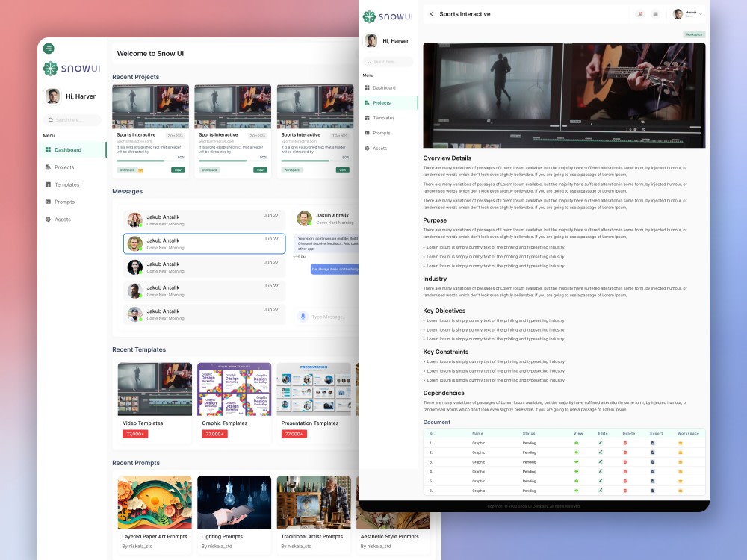Click the Aesthetic Style Prompts title

tap(389, 536)
